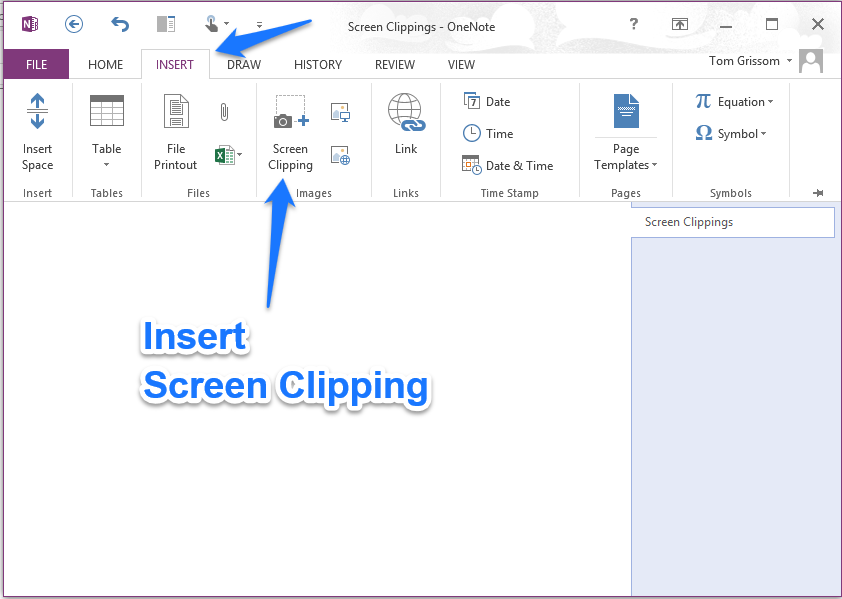Undo last action from Quick Access Toolbar
The height and width of the screenshot is (599, 842).
(120, 24)
